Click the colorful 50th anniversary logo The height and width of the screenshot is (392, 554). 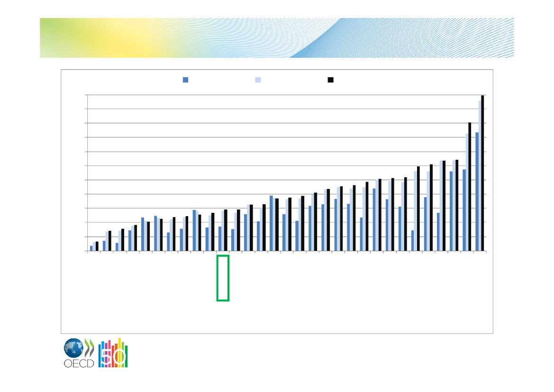point(113,353)
